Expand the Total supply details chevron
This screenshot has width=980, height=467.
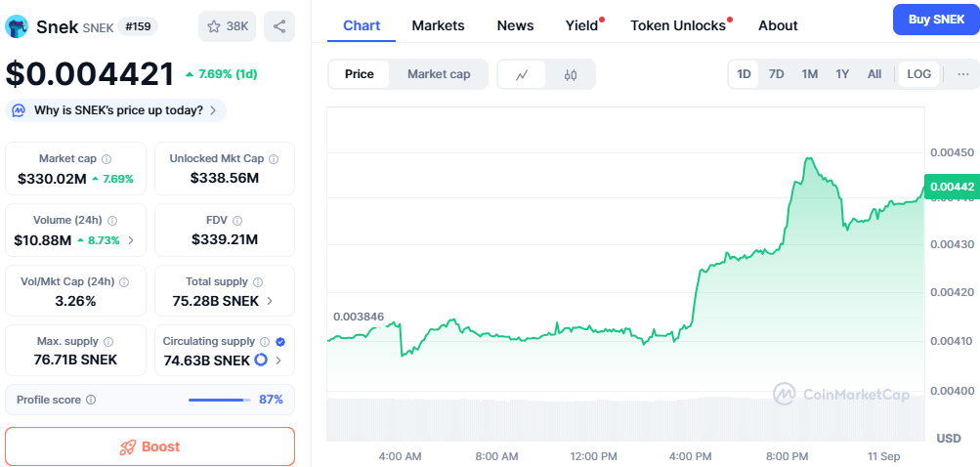[x=270, y=301]
